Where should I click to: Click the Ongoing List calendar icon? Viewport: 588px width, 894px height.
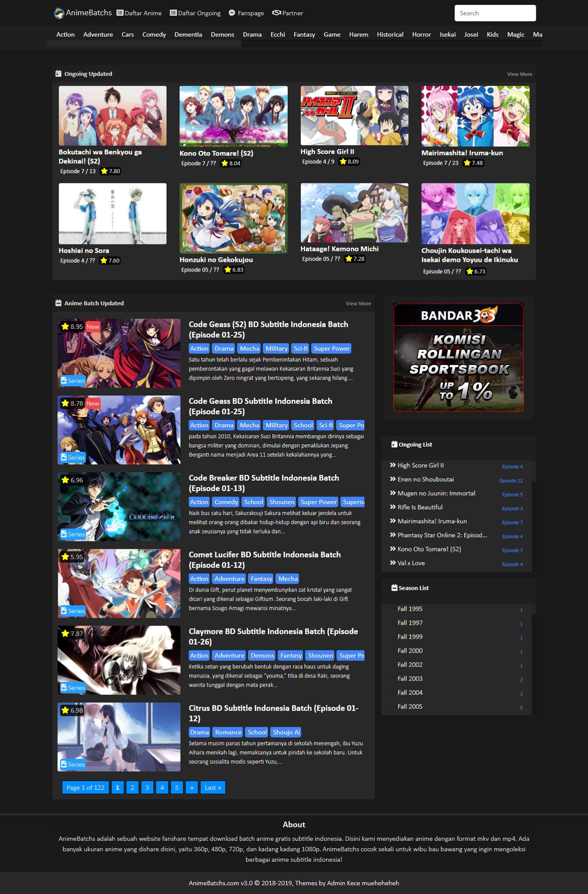(394, 444)
